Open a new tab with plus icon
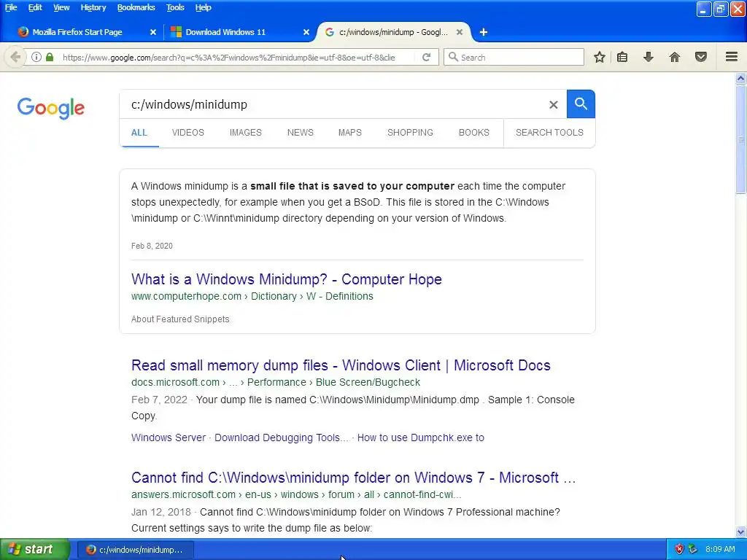Screen dimensions: 747x560 (x=483, y=32)
